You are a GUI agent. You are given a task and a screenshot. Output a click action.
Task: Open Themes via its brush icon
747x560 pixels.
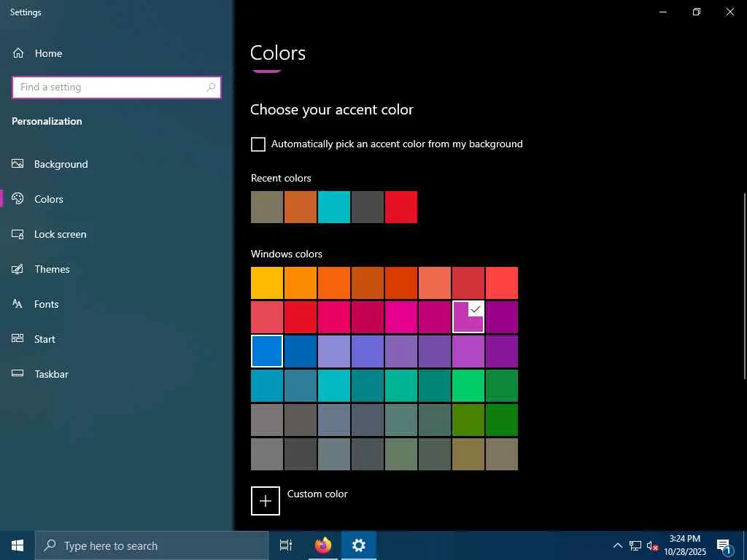(x=18, y=269)
